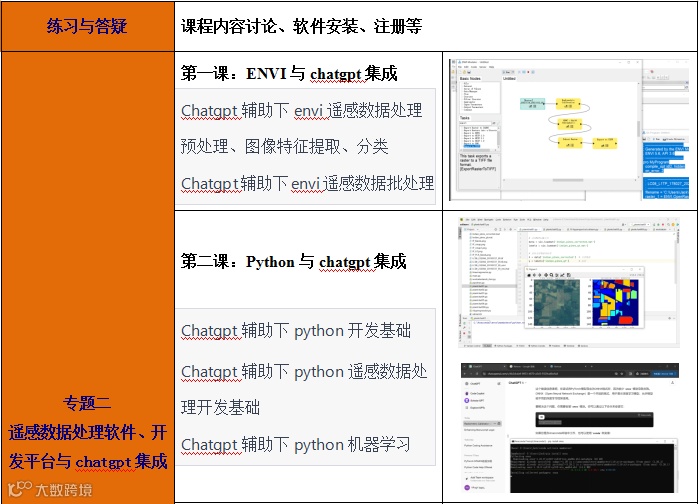Image resolution: width=699 pixels, height=504 pixels.
Task: Click the text '发平台与 chatgpt 集成'
Action: click(x=88, y=461)
